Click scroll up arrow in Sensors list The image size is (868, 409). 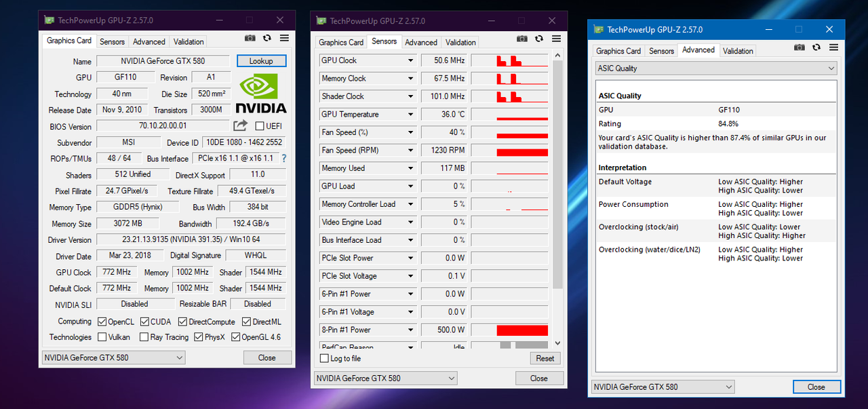(558, 56)
